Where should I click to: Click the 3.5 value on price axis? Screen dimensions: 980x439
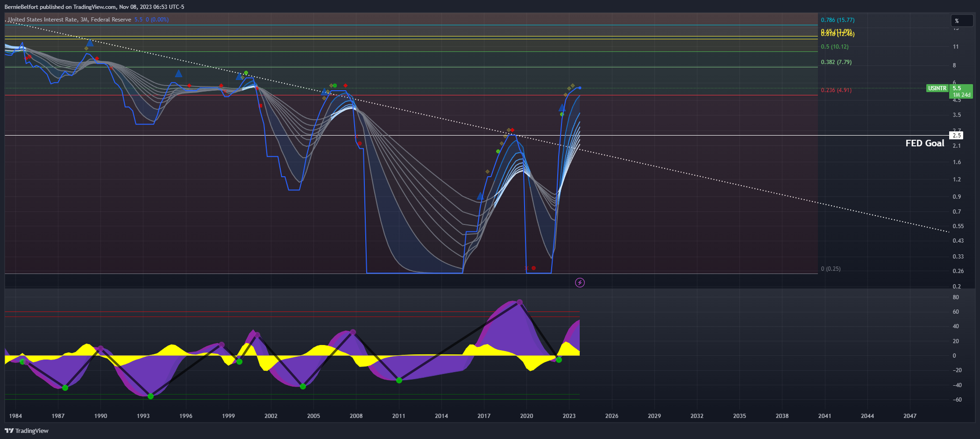[957, 115]
